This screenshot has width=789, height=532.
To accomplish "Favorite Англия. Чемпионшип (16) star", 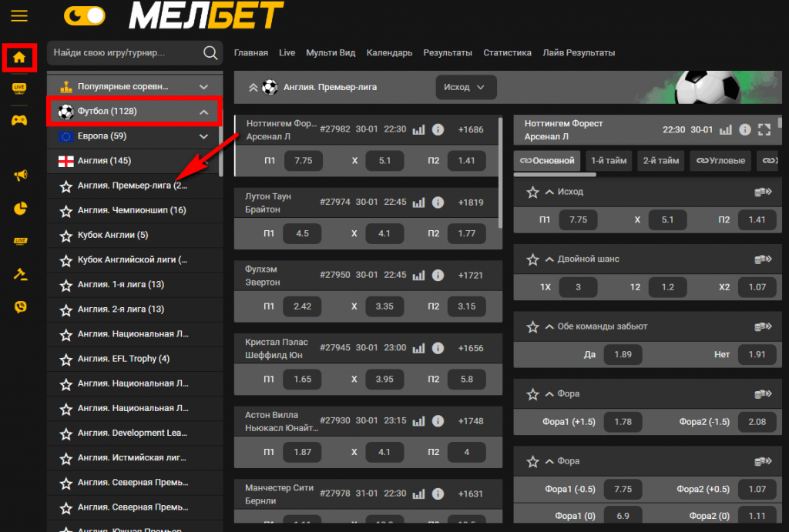I will (x=66, y=211).
